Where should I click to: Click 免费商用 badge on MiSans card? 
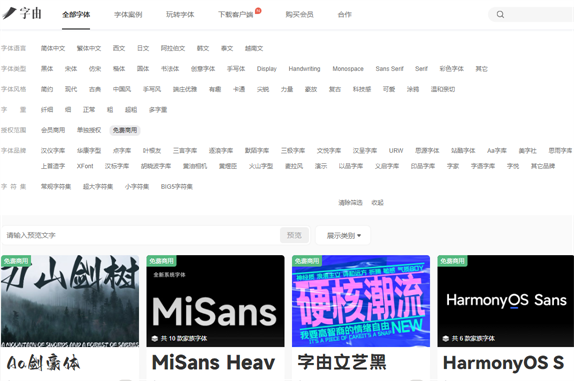coord(161,261)
